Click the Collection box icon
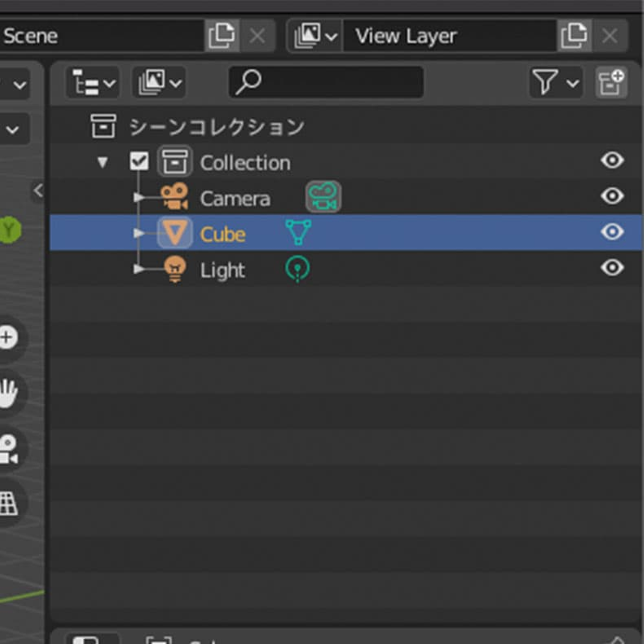 click(x=174, y=161)
